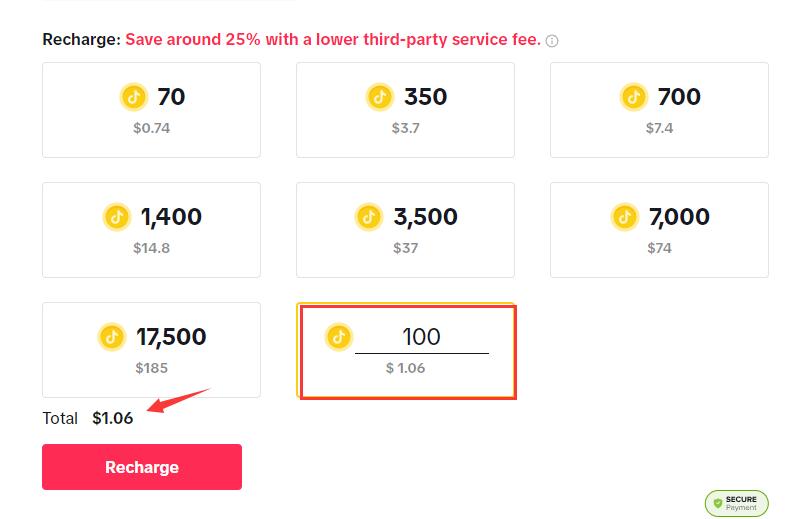Click the coin icon beside 70
Screen dimensions: 812x519
[134, 97]
